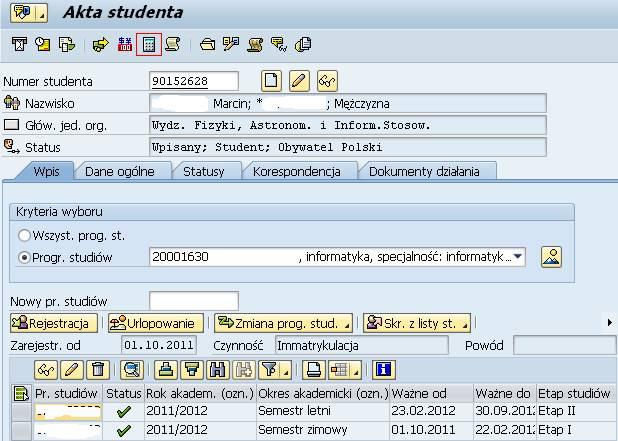The width and height of the screenshot is (618, 441).
Task: Click the Powód field
Action: 565,345
